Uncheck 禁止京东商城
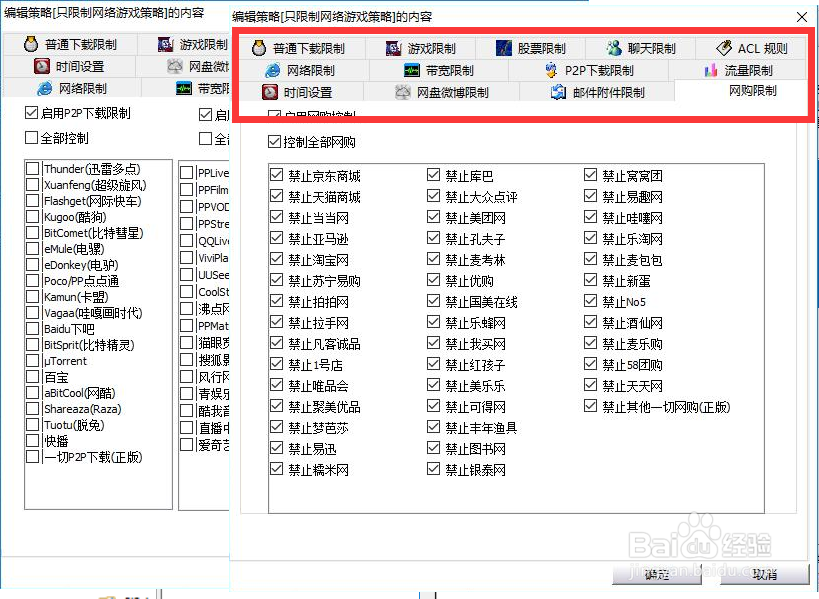Screen dimensions: 819x599 tap(276, 175)
